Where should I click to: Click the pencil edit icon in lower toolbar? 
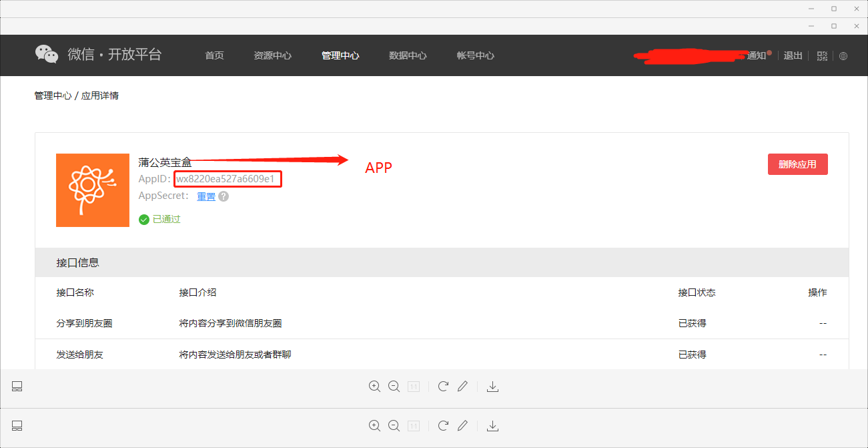462,426
